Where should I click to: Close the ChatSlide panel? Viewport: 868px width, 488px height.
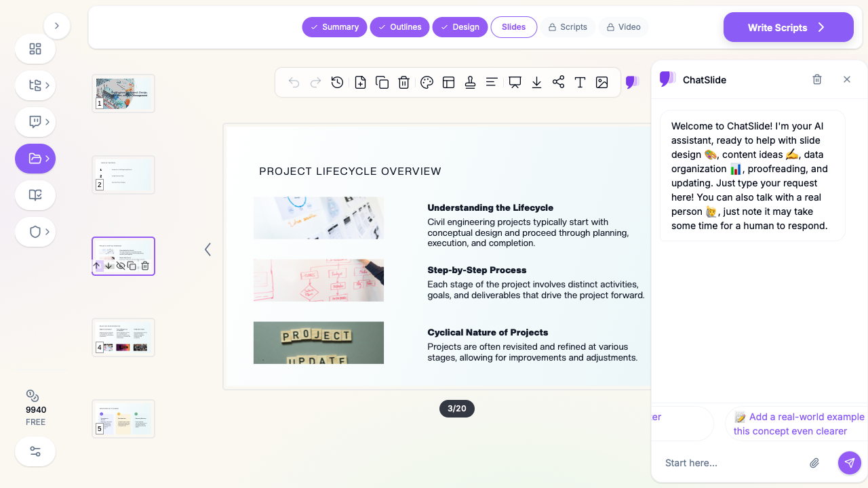click(847, 79)
